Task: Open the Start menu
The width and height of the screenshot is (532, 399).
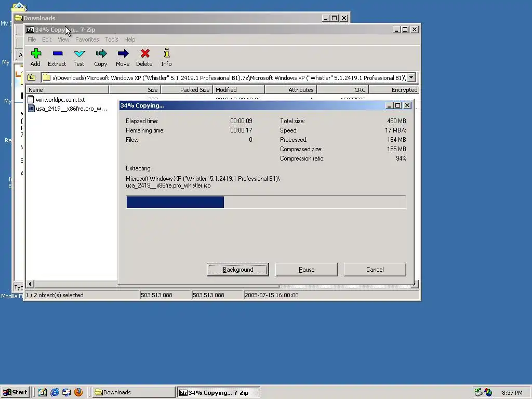Action: coord(15,392)
